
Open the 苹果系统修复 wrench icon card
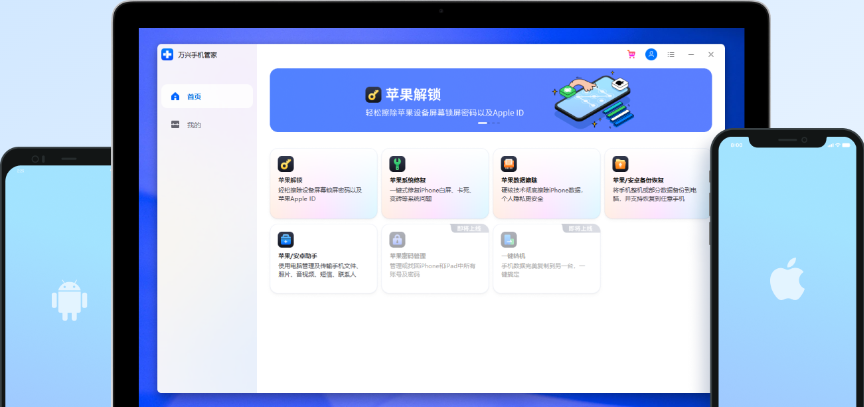[x=397, y=164]
